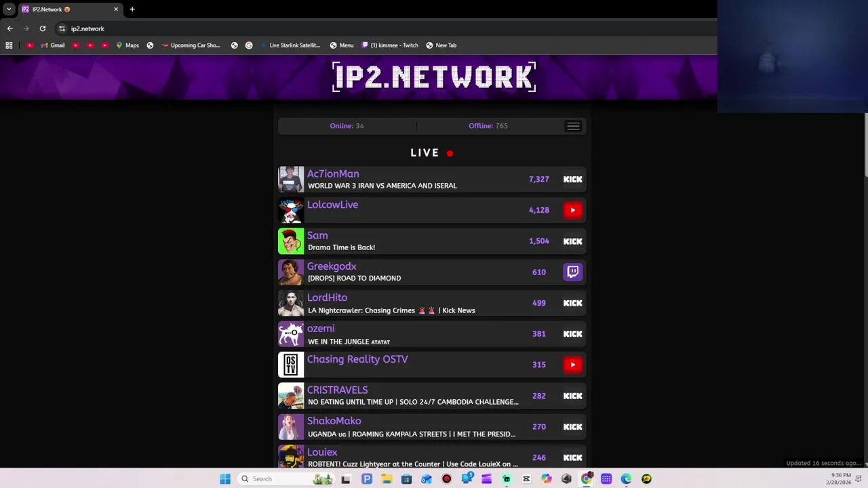Viewport: 868px width, 488px height.
Task: Open LordHito's Kick platform icon
Action: pos(572,303)
